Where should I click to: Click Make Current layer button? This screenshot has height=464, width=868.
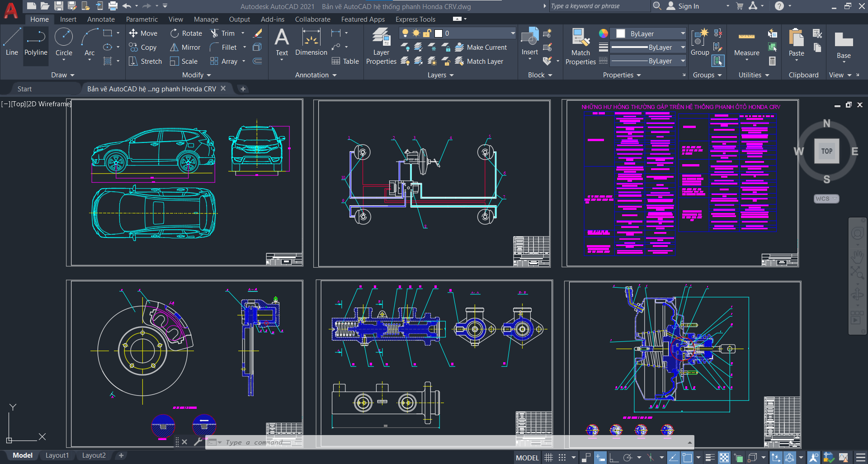pyautogui.click(x=481, y=47)
